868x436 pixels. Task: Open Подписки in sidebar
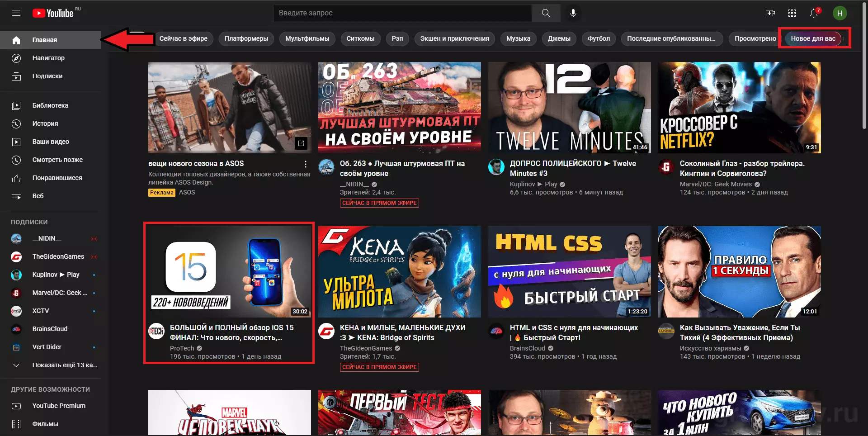click(x=51, y=76)
